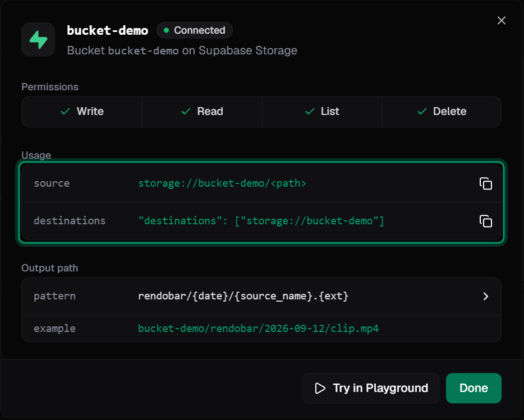Copy the source storage path
This screenshot has width=524, height=420.
485,183
